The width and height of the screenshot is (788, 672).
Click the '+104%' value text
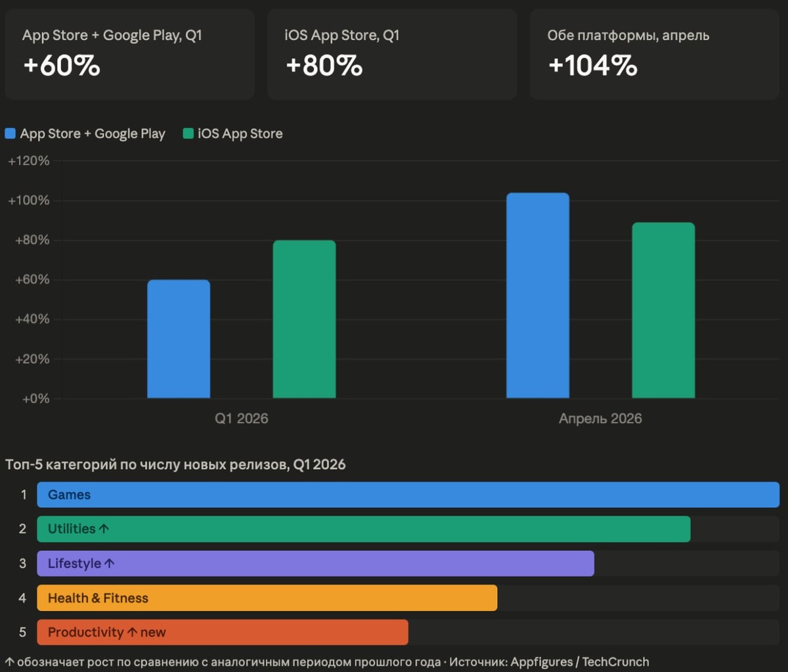(x=592, y=66)
